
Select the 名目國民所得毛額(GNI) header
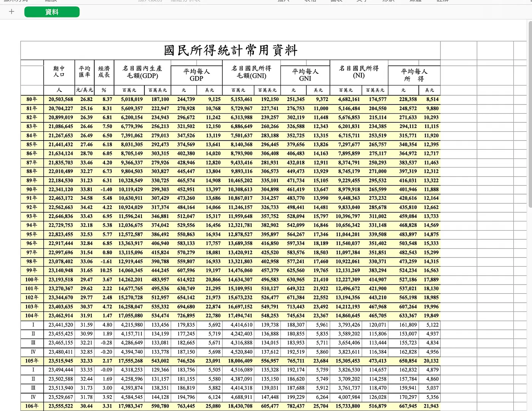coord(252,72)
